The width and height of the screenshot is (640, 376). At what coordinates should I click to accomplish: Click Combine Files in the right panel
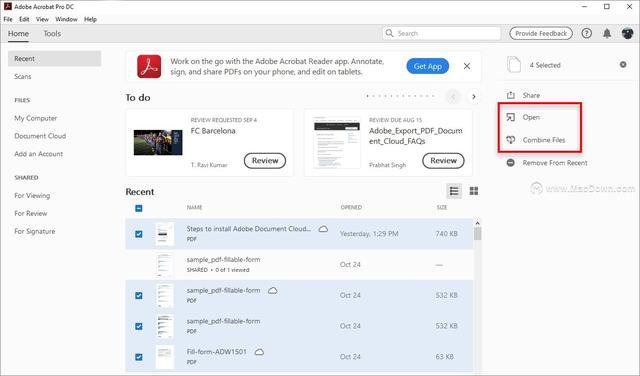click(544, 140)
